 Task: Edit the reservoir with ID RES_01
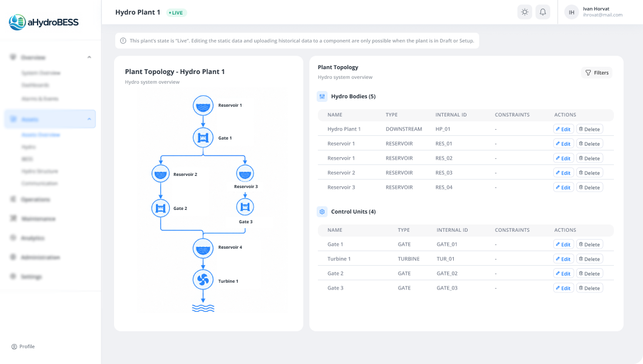(564, 144)
